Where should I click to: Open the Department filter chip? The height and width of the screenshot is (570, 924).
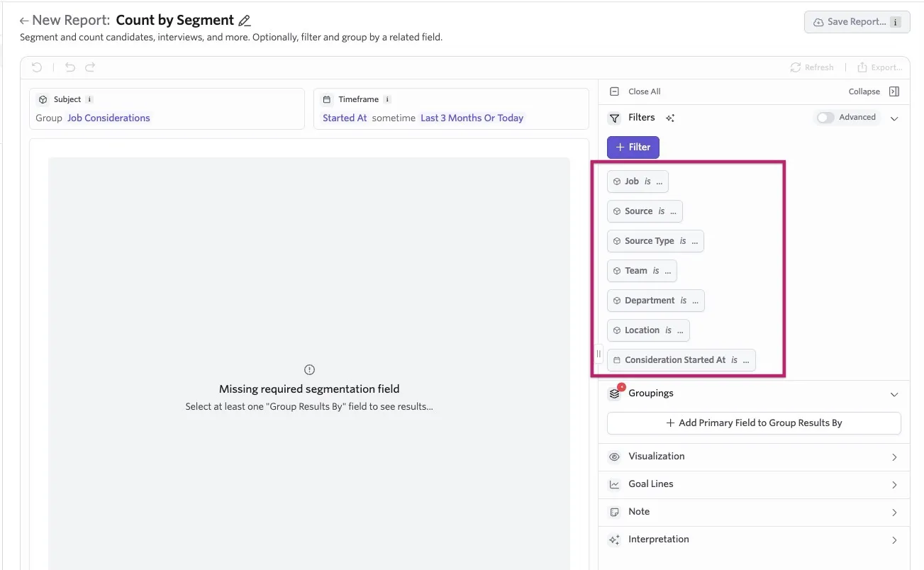tap(656, 301)
